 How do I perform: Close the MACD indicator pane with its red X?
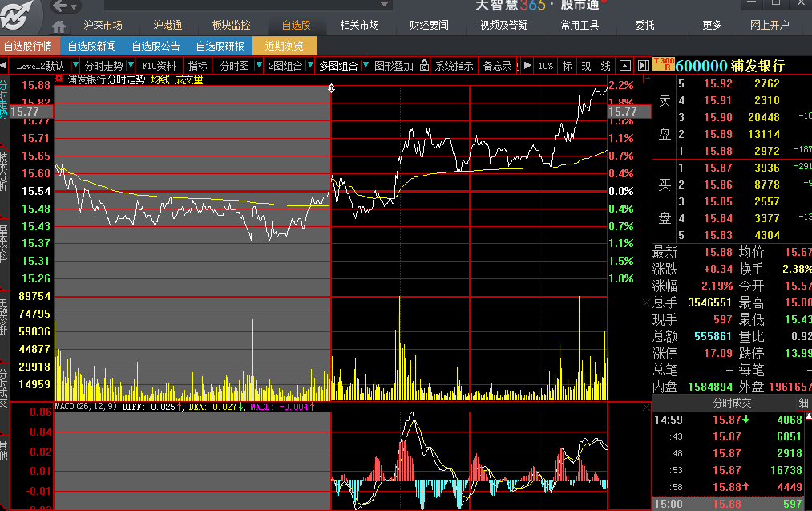coord(646,408)
